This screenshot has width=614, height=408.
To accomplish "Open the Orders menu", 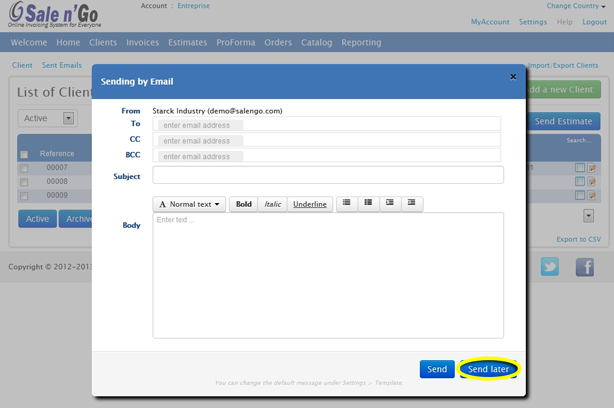I will tap(278, 42).
